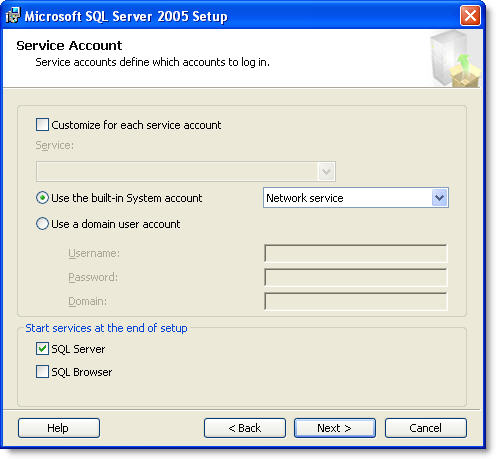
Task: Click the Domain input field
Action: click(356, 301)
